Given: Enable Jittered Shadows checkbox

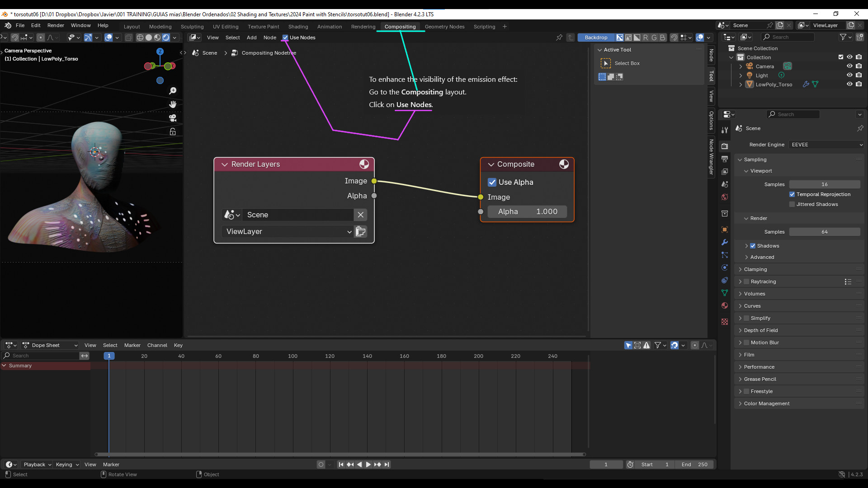Looking at the screenshot, I should click(x=792, y=204).
